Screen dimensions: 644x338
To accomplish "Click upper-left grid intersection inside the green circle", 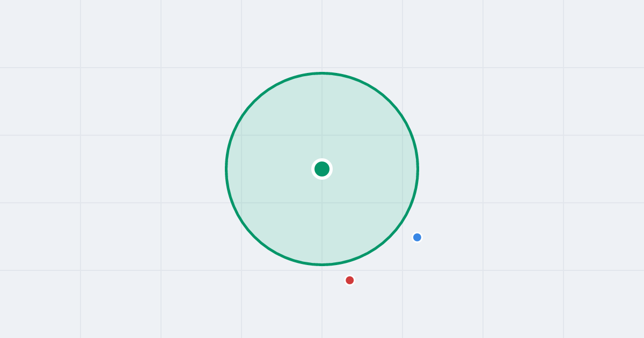I will click(241, 135).
